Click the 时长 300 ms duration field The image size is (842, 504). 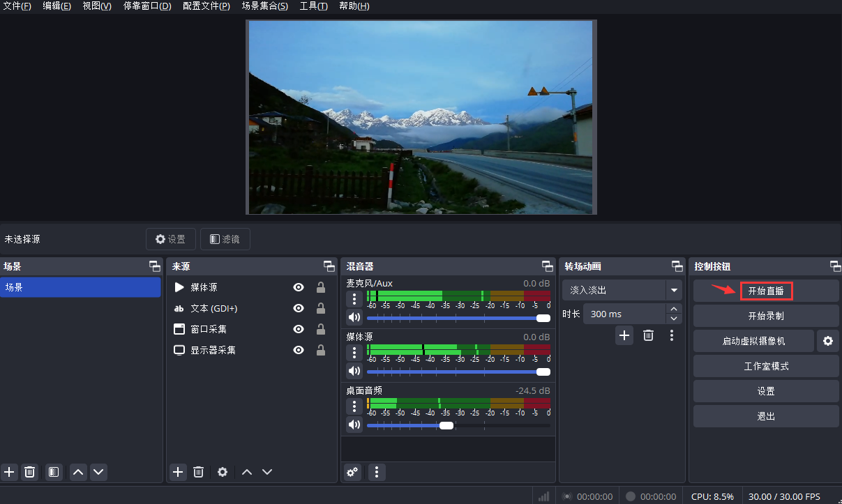(624, 314)
